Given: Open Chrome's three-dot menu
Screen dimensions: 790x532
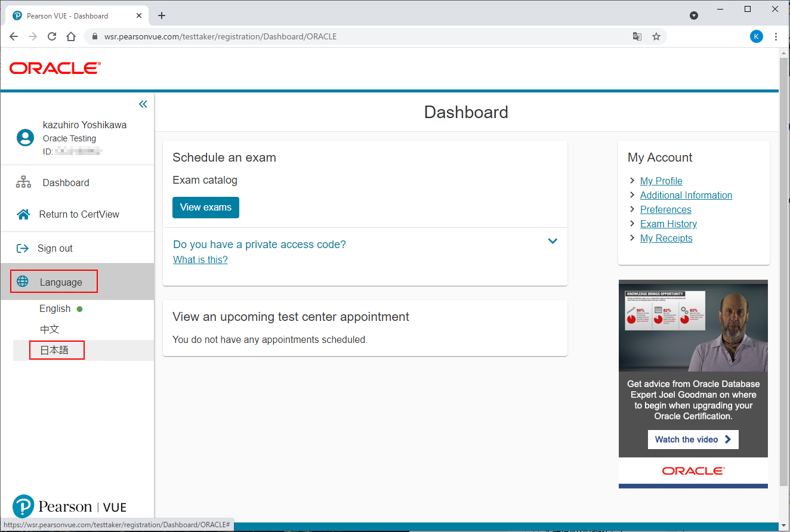Looking at the screenshot, I should (776, 36).
